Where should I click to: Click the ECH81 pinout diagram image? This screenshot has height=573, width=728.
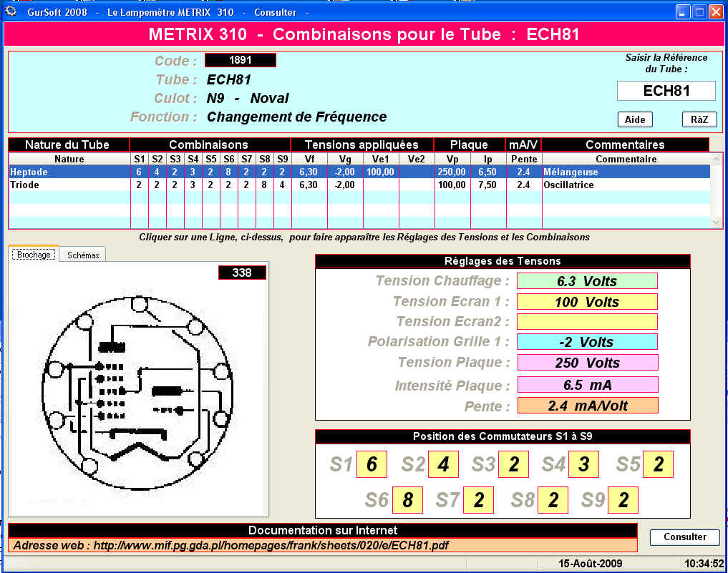[x=138, y=393]
